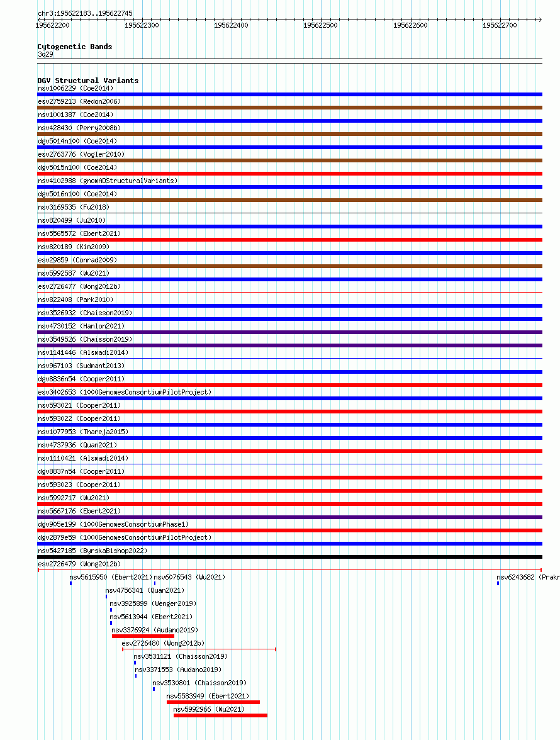The height and width of the screenshot is (740, 560).
Task: Click dgv5015n100 (Coe2014) label
Action: pyautogui.click(x=77, y=167)
